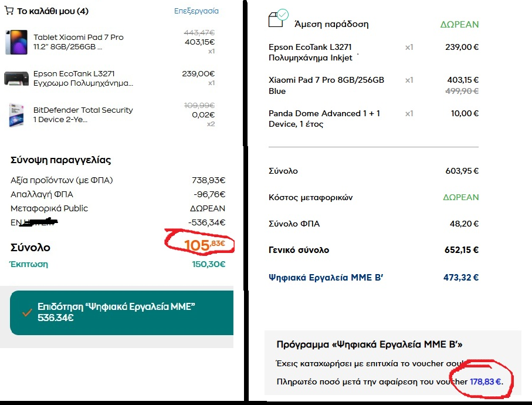
Task: Click the Άμεση παράδοση delivery heading
Action: pos(331,24)
